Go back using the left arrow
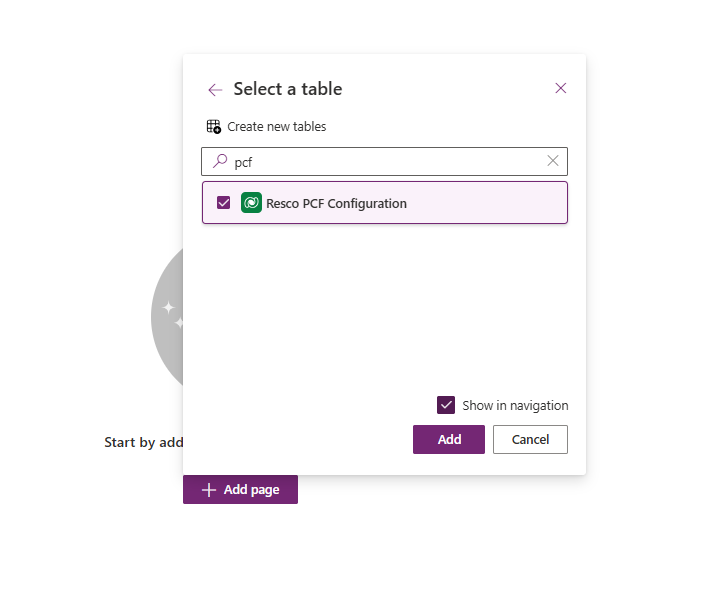 coord(215,90)
